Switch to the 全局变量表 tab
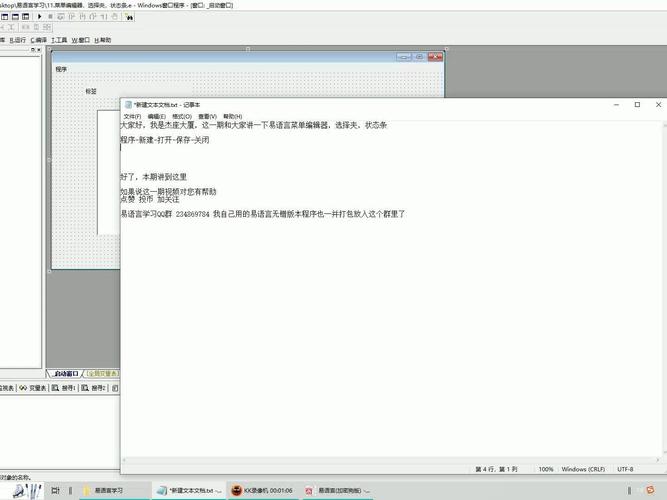The image size is (667, 500). [x=103, y=374]
